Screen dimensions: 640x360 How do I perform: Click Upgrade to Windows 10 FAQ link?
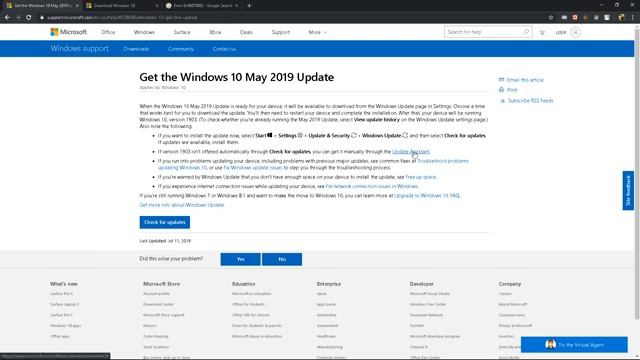point(427,196)
